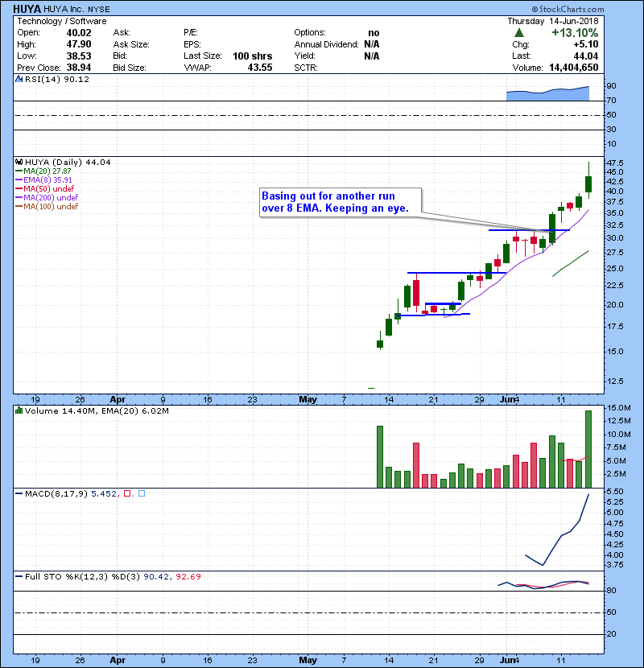Viewport: 644px width, 668px height.
Task: Click the Options value 'no'
Action: [x=374, y=33]
